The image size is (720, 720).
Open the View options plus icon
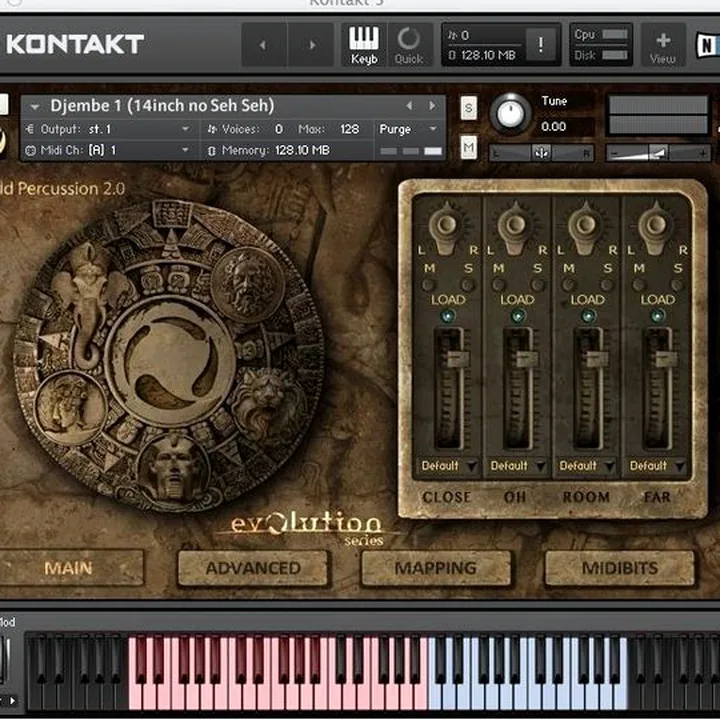point(663,45)
